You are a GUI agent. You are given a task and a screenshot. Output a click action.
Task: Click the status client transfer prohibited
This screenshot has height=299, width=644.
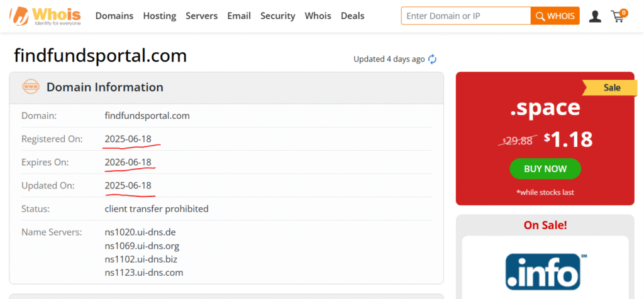coord(157,209)
